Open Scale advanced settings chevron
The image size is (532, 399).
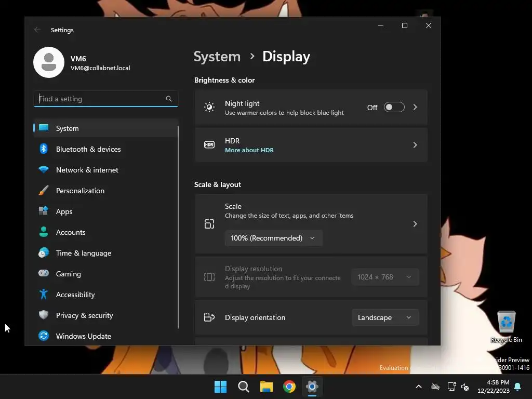point(415,224)
